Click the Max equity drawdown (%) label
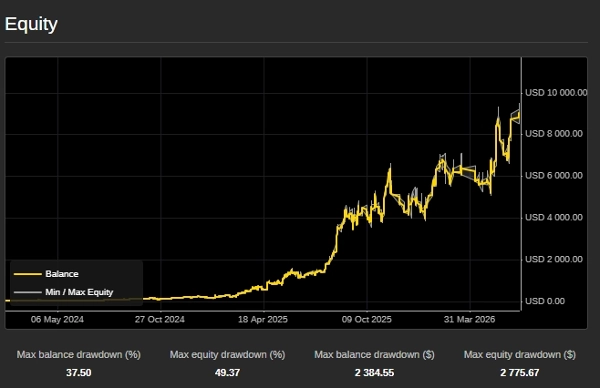 click(x=228, y=355)
